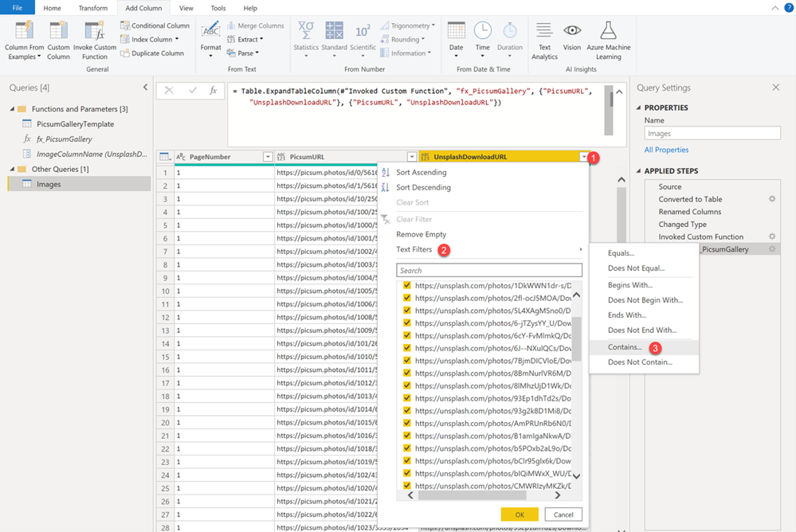Choose Begins With... filter
The width and height of the screenshot is (796, 532).
(630, 285)
